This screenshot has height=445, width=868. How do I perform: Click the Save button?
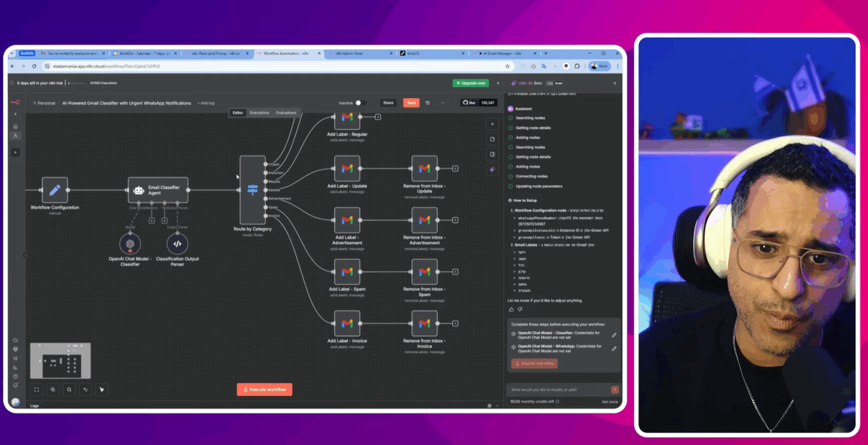coord(411,103)
